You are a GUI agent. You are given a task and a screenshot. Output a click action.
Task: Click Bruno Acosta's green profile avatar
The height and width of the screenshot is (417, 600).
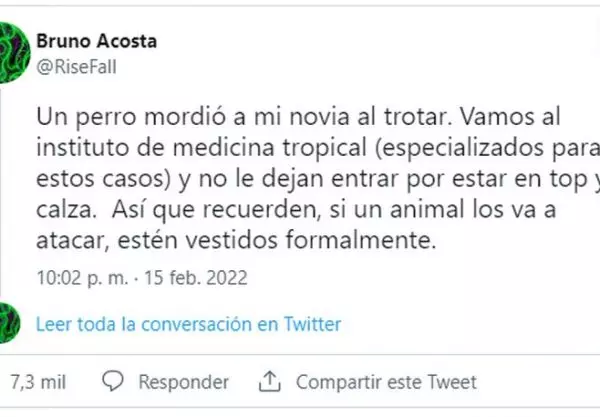point(12,54)
